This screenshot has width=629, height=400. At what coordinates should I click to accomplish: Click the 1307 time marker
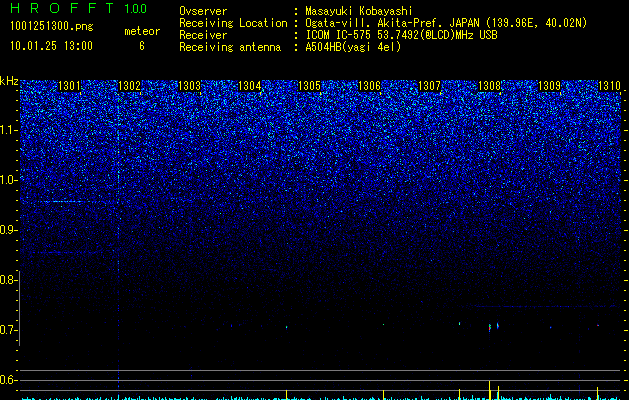click(430, 86)
